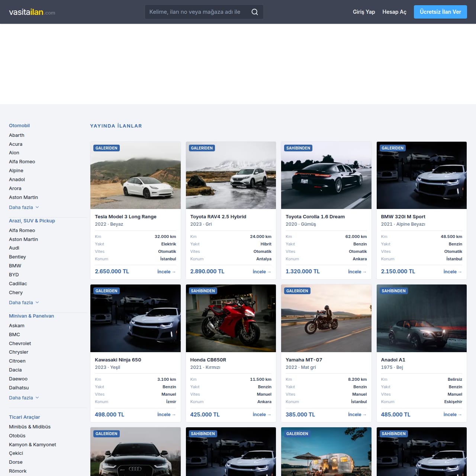Image resolution: width=476 pixels, height=476 pixels.
Task: Select Aion brand
Action: coord(14,153)
